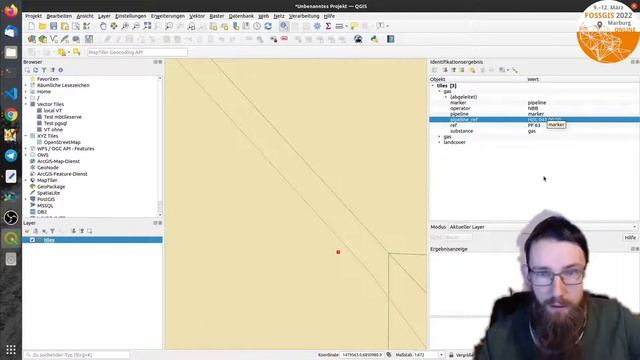Toggle rendering lock in the status bar
This screenshot has height=360, width=640.
[451, 355]
